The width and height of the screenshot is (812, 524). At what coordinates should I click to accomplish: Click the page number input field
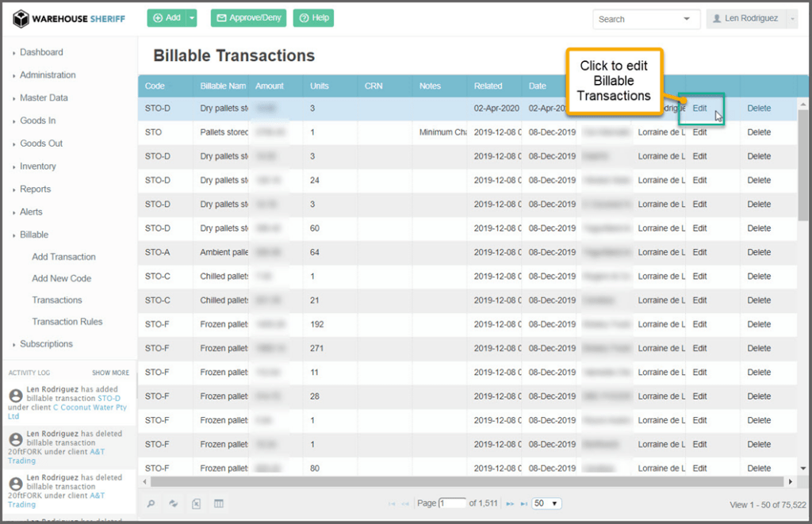pos(453,503)
